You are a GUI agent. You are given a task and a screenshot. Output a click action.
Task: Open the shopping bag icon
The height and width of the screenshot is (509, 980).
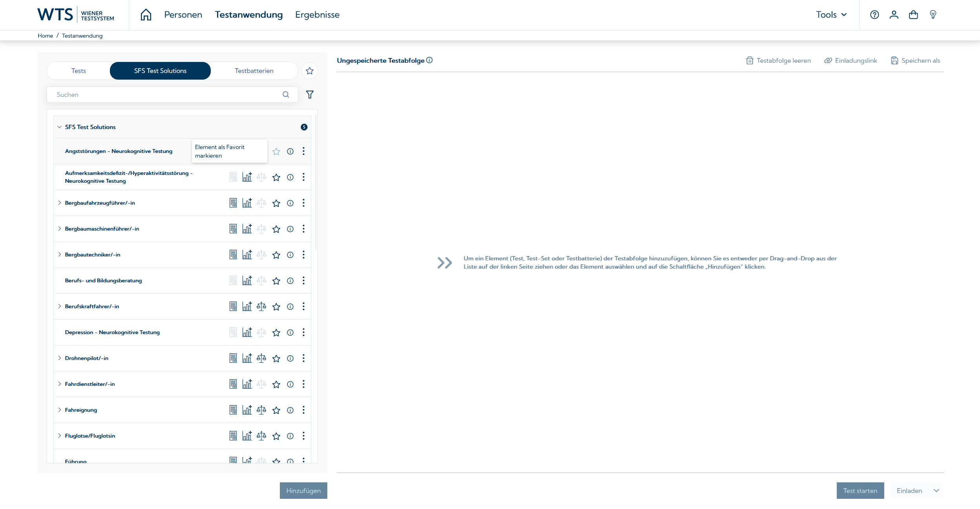click(914, 15)
